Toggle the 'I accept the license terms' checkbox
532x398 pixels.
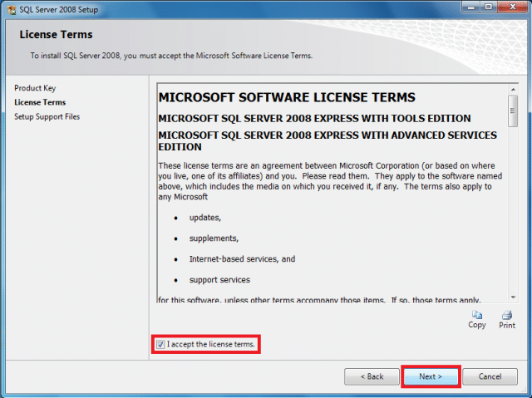tap(160, 345)
